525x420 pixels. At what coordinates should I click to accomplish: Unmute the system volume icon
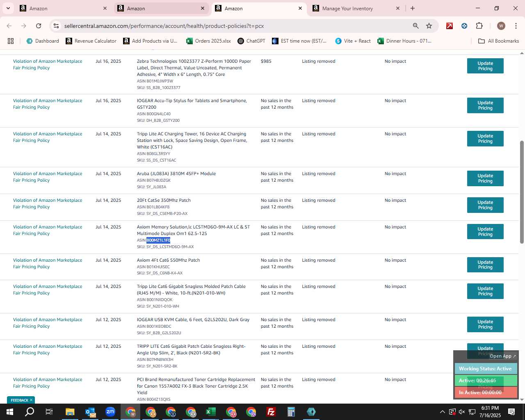[x=462, y=412]
